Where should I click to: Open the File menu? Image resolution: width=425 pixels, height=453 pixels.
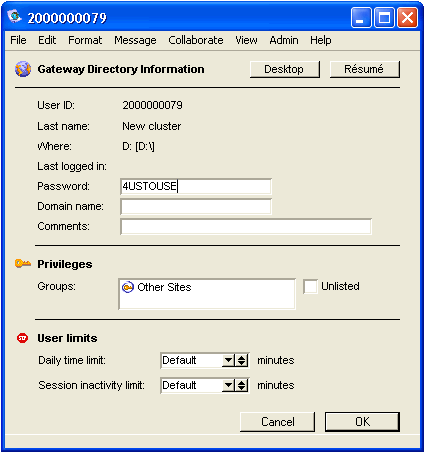pos(18,40)
